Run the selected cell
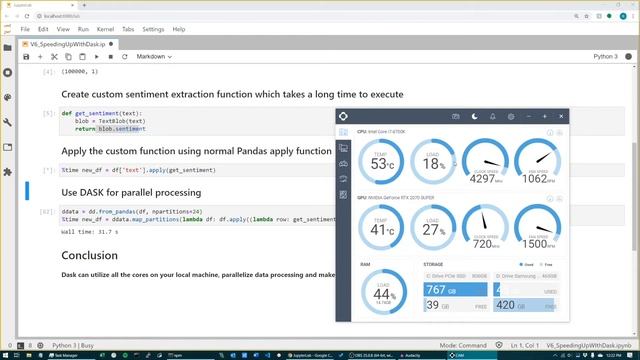Viewport: 640px width, 360px height. (x=97, y=57)
